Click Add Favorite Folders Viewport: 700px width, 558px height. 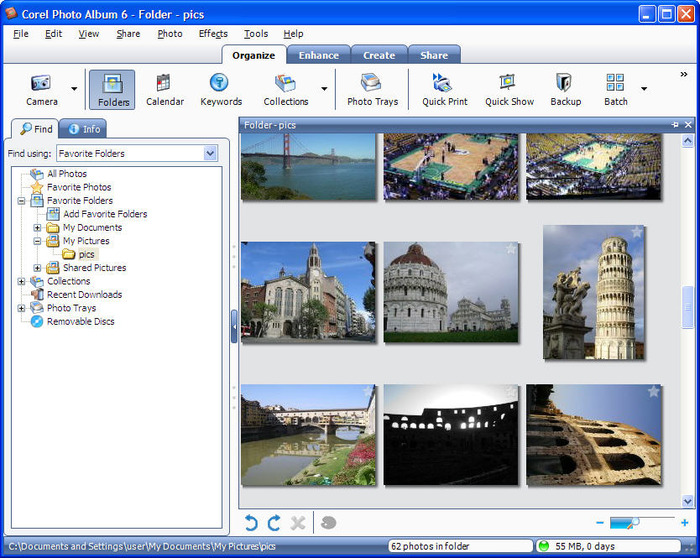click(x=105, y=214)
